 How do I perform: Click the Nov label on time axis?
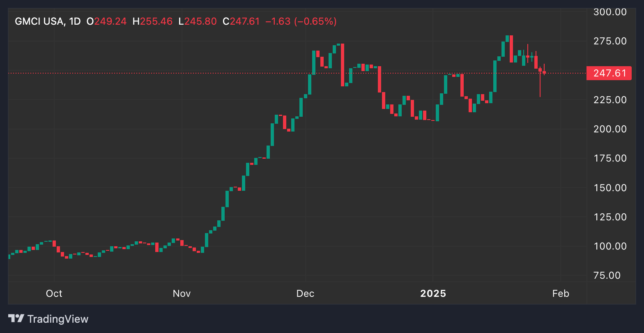point(182,294)
